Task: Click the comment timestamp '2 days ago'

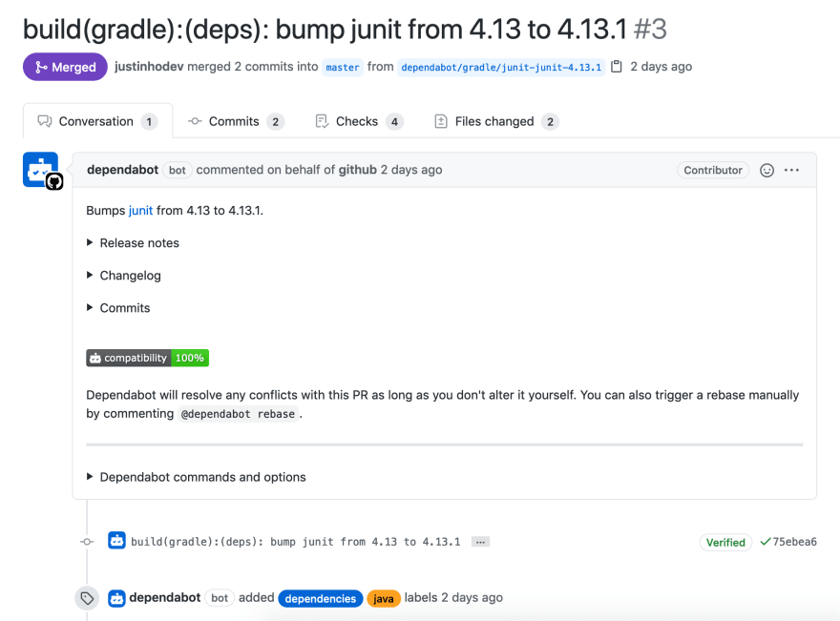Action: pyautogui.click(x=411, y=170)
